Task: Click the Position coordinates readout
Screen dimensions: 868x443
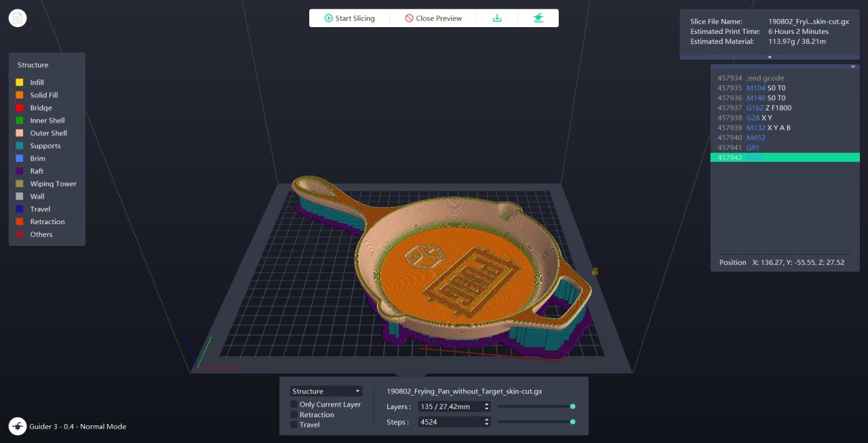Action: [781, 262]
